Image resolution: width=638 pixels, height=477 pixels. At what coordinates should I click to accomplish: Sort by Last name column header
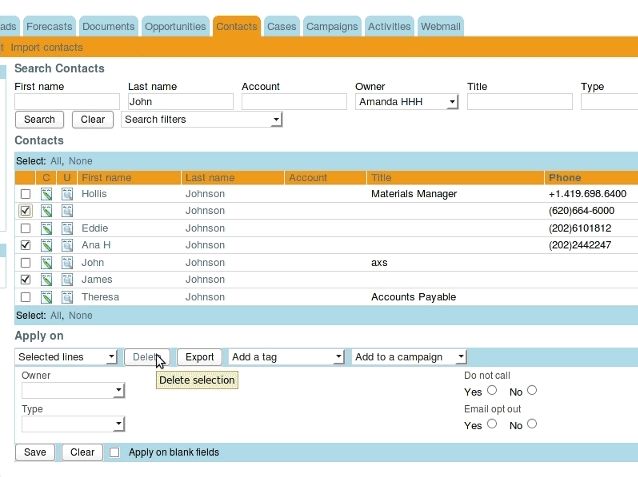point(210,178)
